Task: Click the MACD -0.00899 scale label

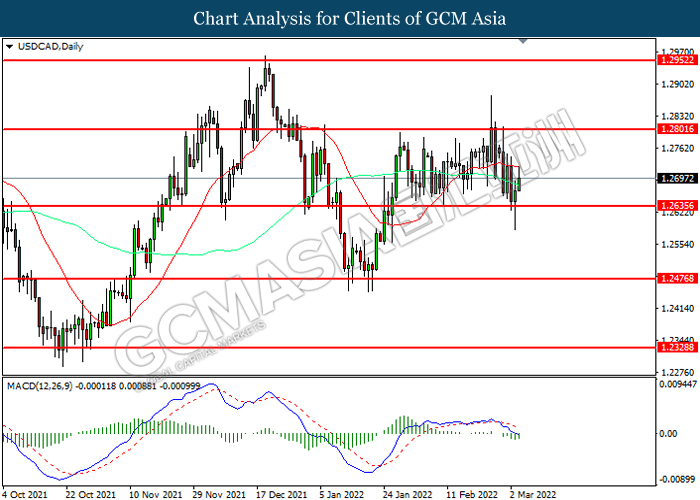Action: 678,479
